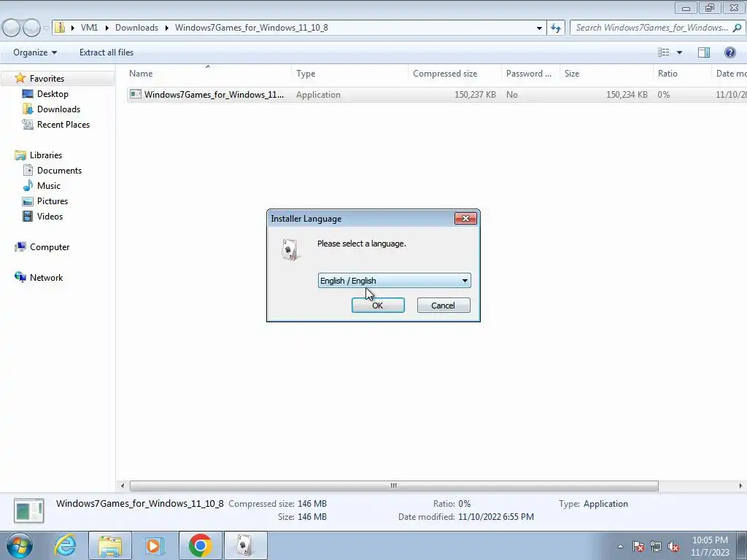Open Windows Explorer from the taskbar
The image size is (747, 560).
[x=110, y=545]
